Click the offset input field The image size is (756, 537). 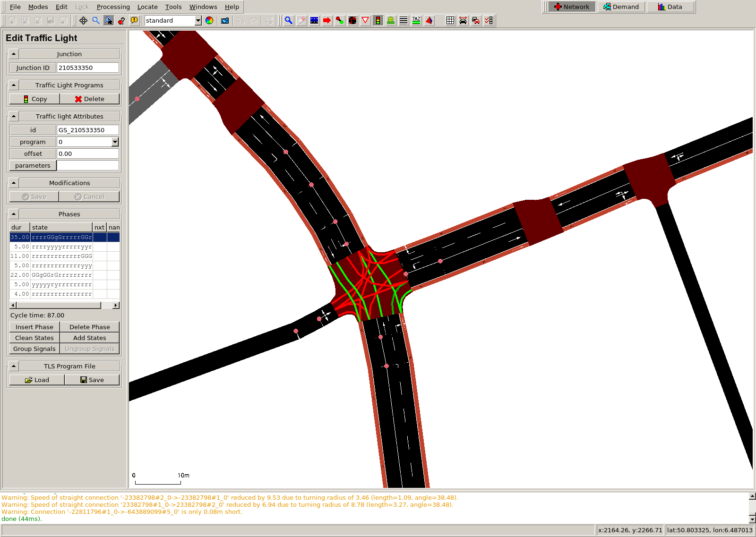pyautogui.click(x=87, y=153)
